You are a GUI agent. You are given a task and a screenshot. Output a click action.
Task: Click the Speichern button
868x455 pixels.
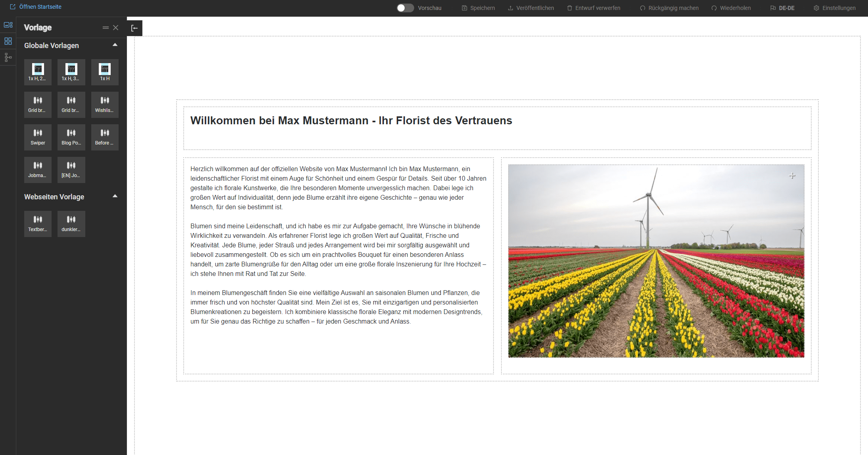pyautogui.click(x=478, y=8)
